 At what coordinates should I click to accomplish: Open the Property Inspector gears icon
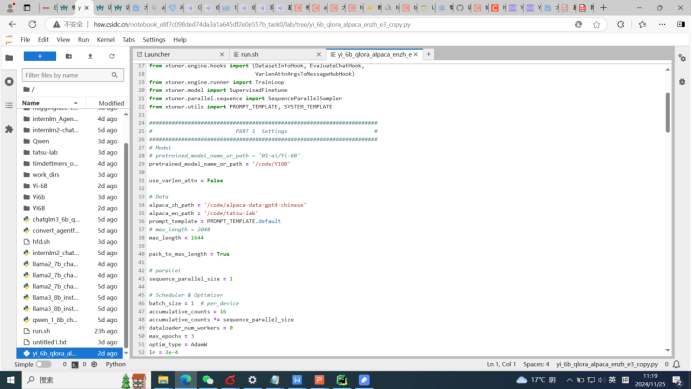tap(682, 58)
